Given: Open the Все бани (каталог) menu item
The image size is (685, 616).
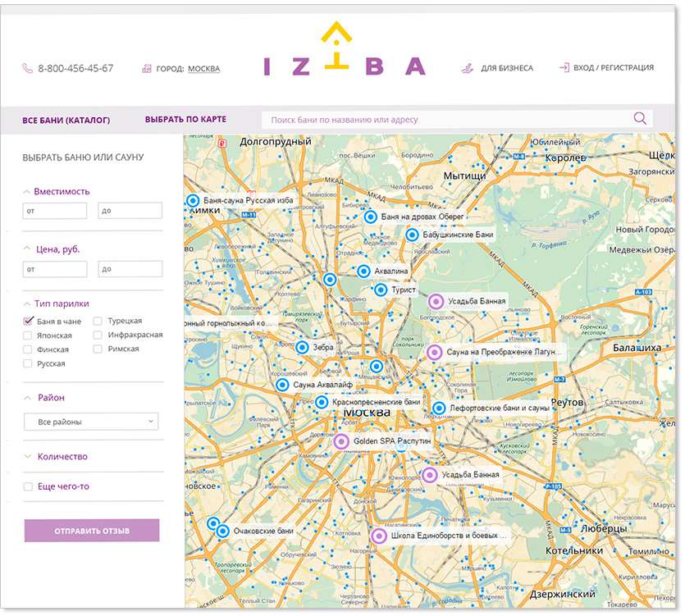Looking at the screenshot, I should 66,120.
